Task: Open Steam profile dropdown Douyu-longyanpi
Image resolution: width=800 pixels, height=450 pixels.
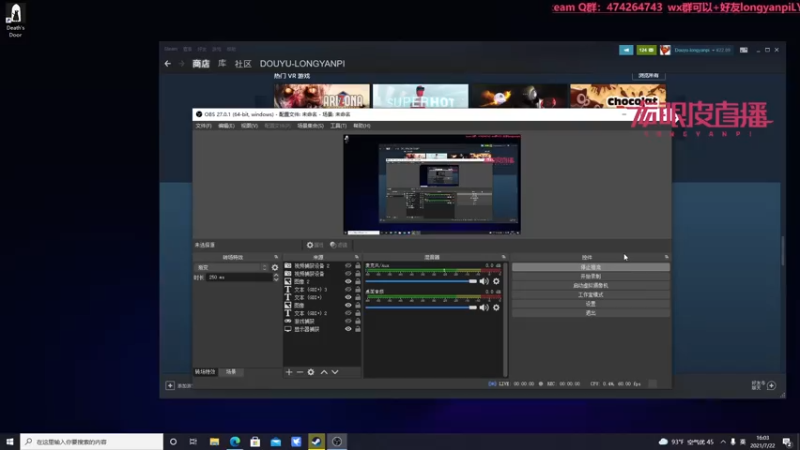Action: pyautogui.click(x=703, y=50)
